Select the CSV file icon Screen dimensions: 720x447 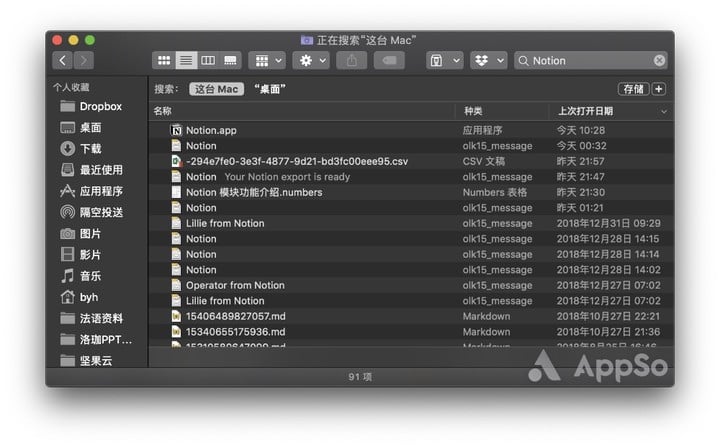pyautogui.click(x=176, y=161)
